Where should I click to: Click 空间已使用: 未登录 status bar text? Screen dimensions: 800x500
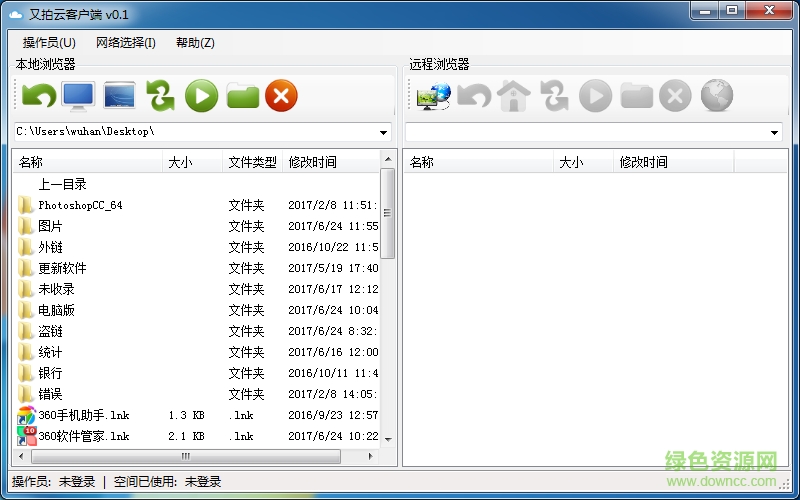pyautogui.click(x=167, y=482)
